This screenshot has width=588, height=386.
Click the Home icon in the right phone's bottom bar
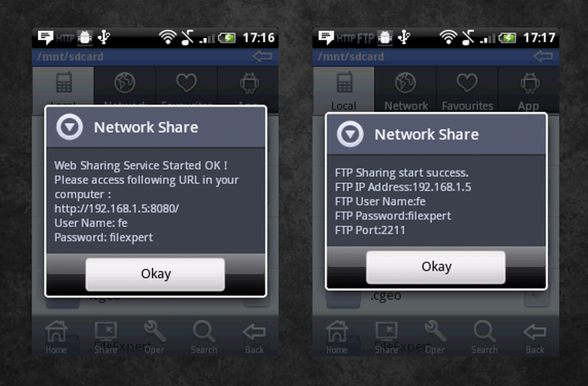tap(337, 337)
